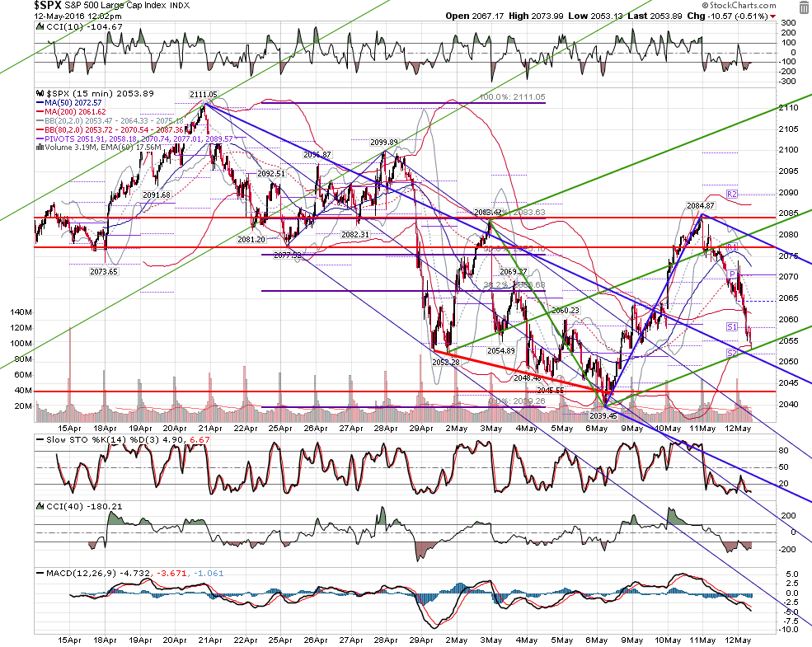812x647 pixels.
Task: Click the red down arrow beside Chg
Action: (773, 16)
